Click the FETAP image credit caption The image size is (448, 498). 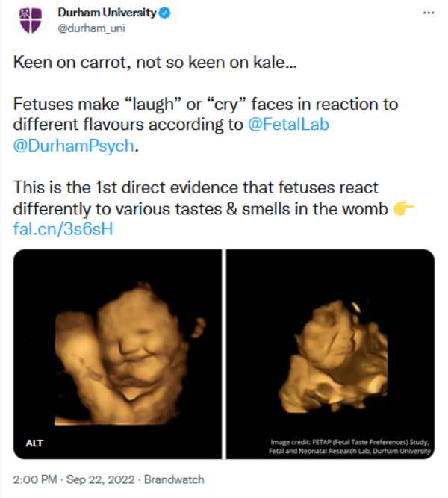[x=350, y=446]
